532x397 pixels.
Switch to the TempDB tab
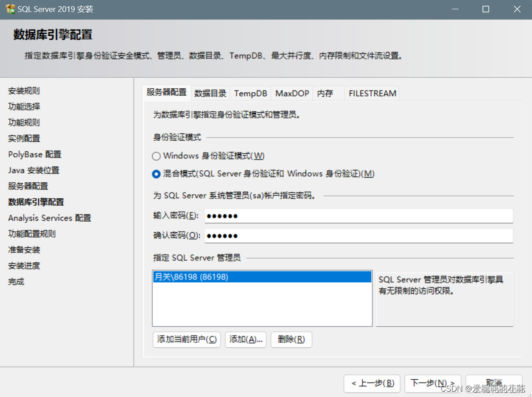251,93
